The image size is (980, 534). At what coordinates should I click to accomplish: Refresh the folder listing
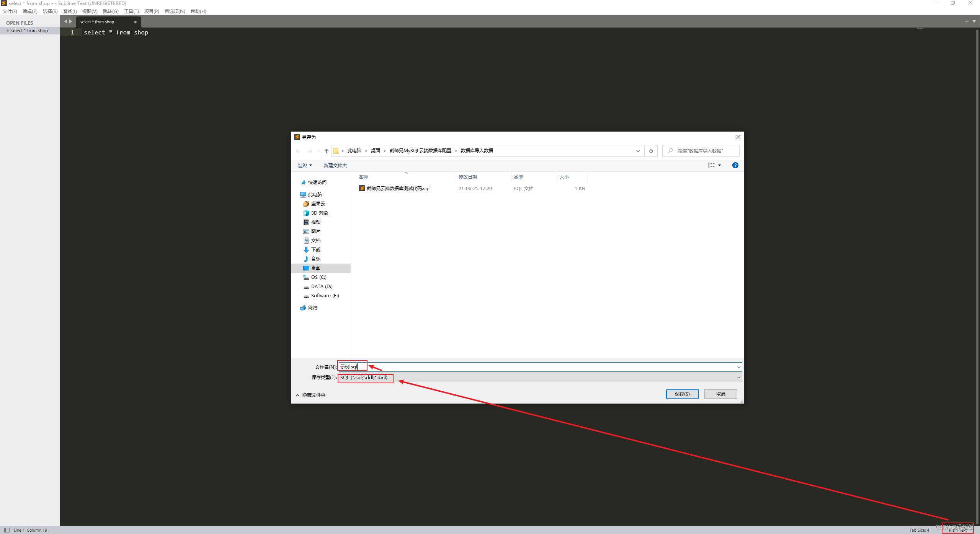pyautogui.click(x=651, y=151)
